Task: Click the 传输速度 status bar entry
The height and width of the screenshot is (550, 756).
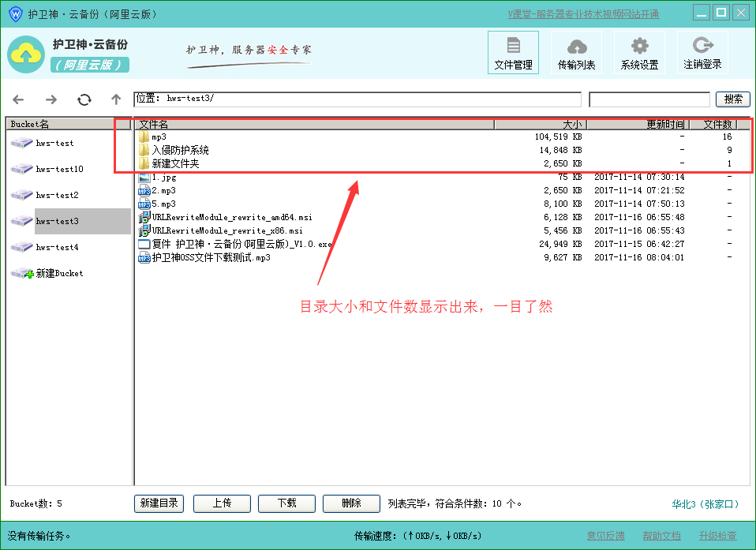Action: [x=418, y=536]
